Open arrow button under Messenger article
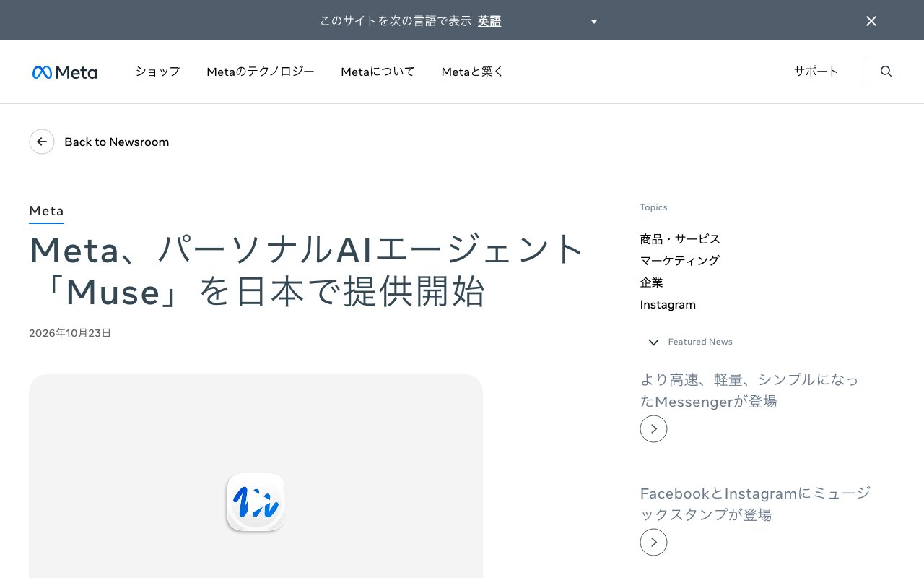The height and width of the screenshot is (578, 924). point(653,429)
